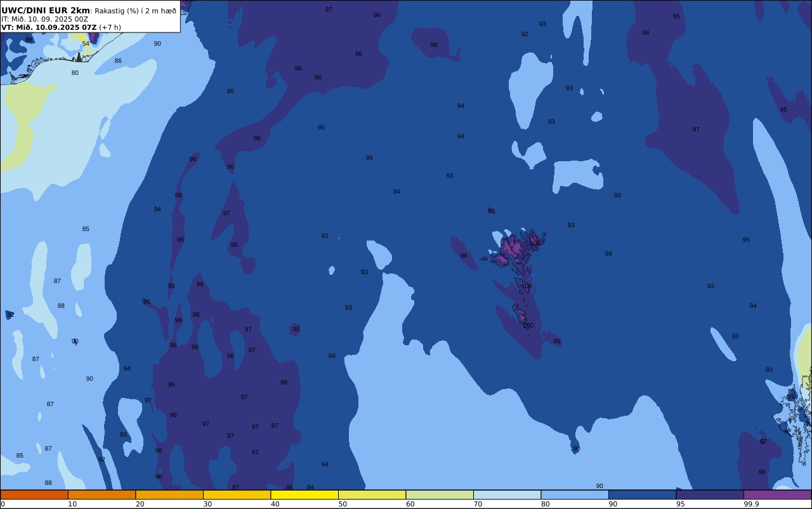Click the pale blue 70–80 legend swatch
Screen dimensions: 812x509
tap(507, 494)
